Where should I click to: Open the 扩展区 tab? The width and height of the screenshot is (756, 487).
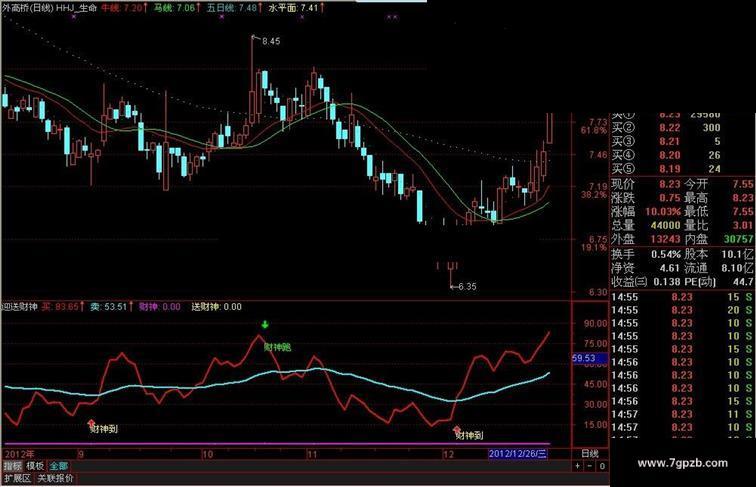coord(17,478)
